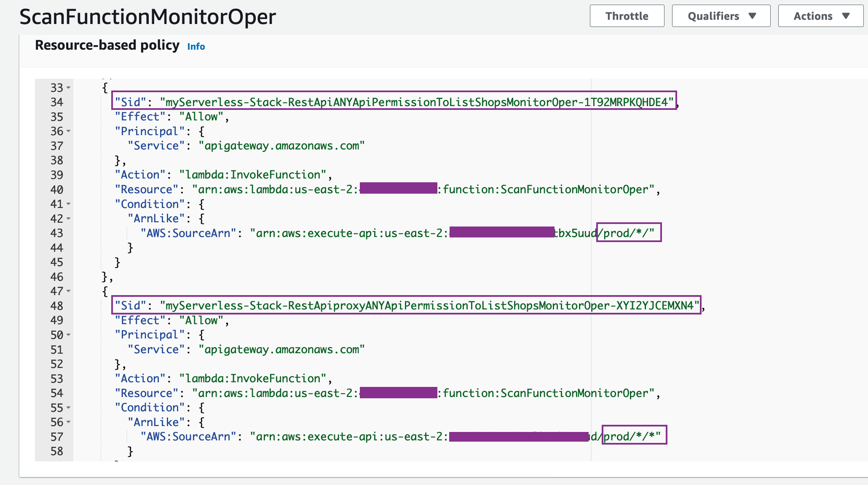Click line number 34 in gutter
Screen dimensions: 868x485
point(56,102)
